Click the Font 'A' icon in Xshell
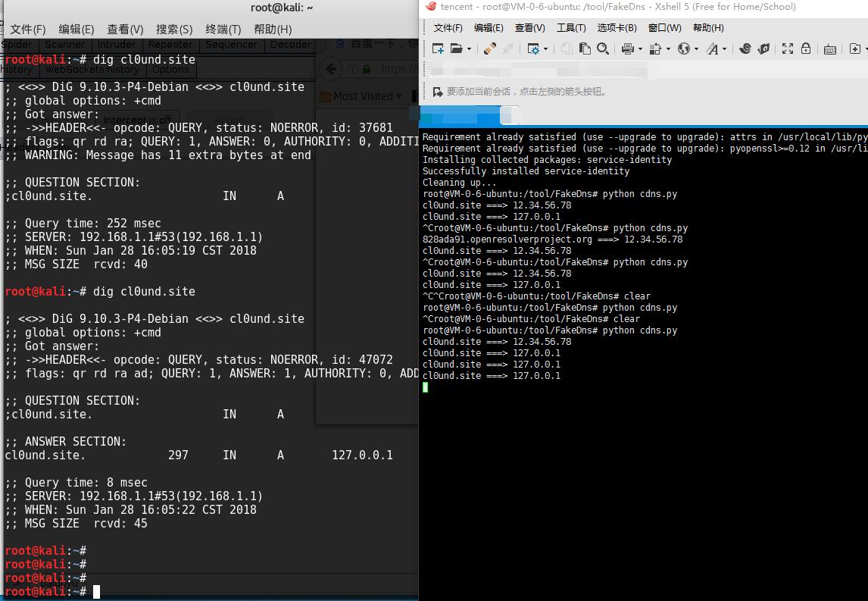This screenshot has height=601, width=868. [713, 49]
